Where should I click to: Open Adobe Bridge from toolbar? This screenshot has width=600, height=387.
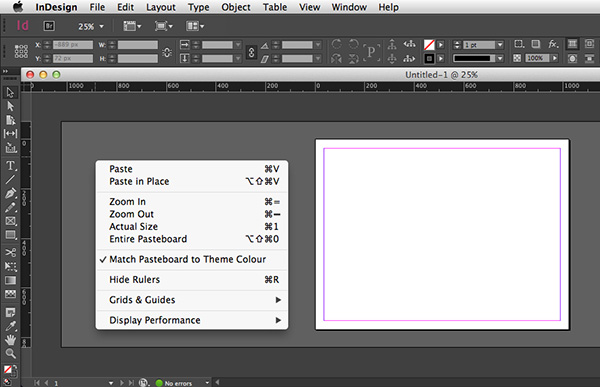pyautogui.click(x=49, y=26)
